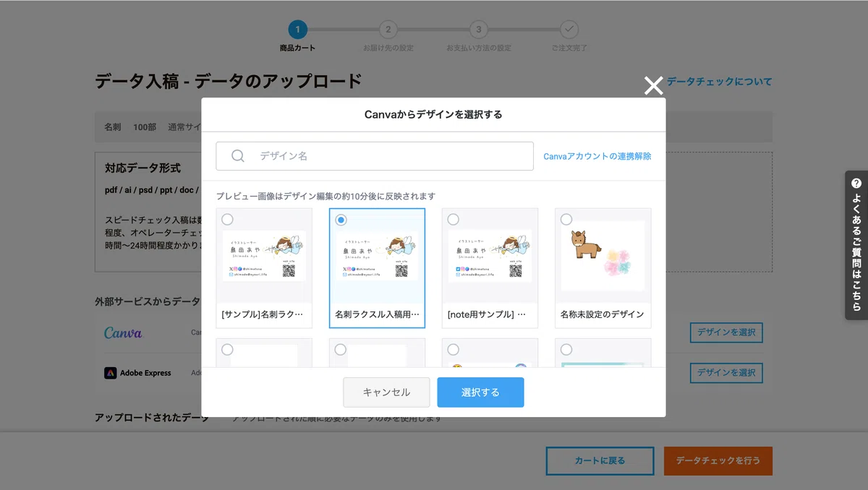
Task: Click データチェックを行う button
Action: [x=718, y=460]
